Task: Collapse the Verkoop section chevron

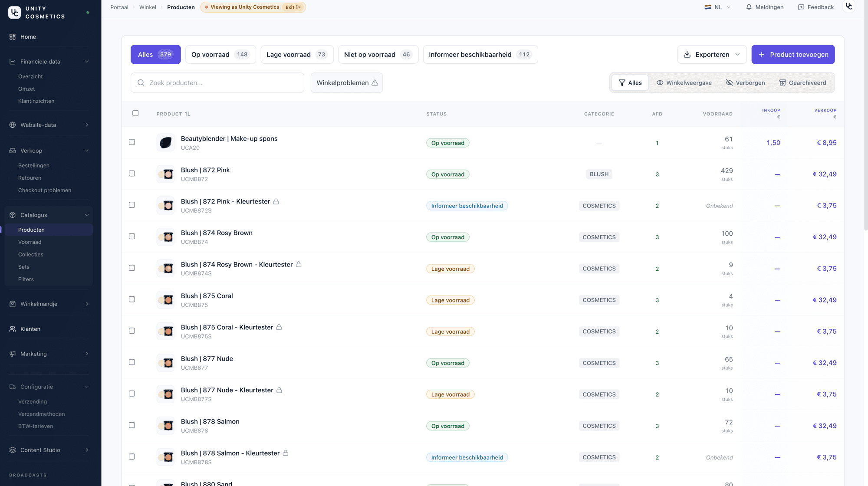Action: (87, 151)
